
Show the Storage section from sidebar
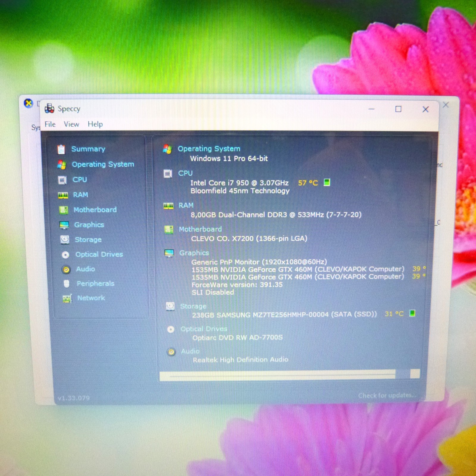click(88, 239)
